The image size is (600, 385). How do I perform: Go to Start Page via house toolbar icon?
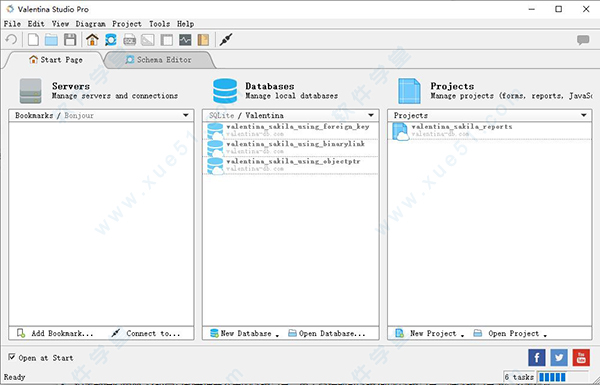[92, 39]
